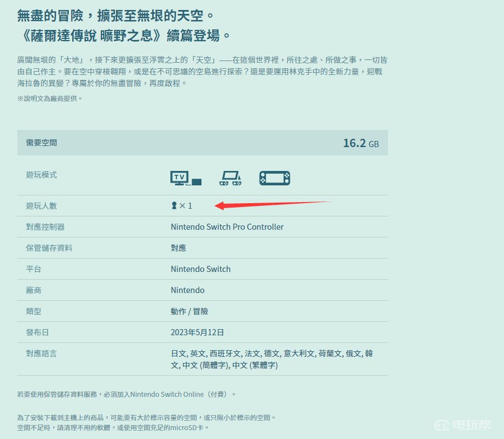
Task: Click the single player person icon
Action: point(174,206)
